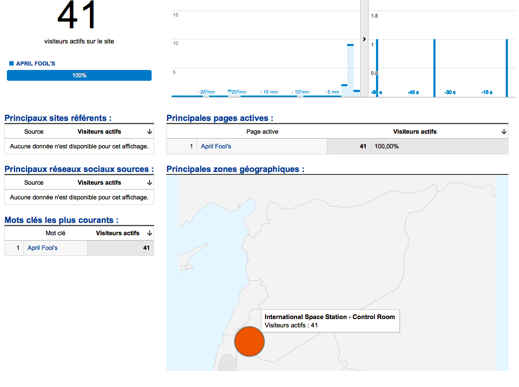Click the orange circle on the map
This screenshot has height=387, width=519.
click(x=249, y=341)
